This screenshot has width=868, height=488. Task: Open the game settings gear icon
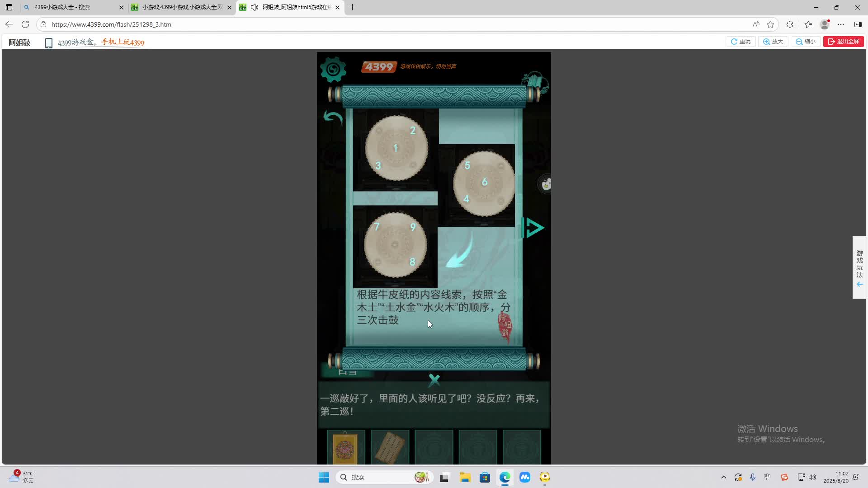(x=333, y=69)
